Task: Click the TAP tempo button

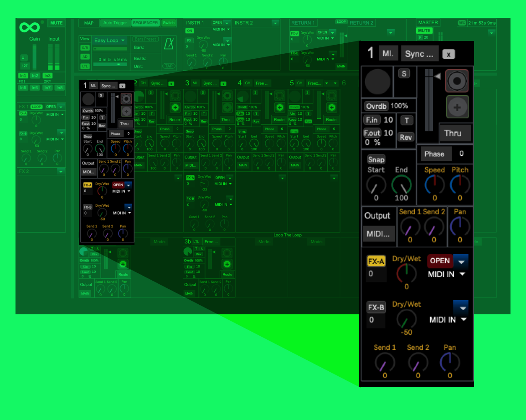Action: [169, 66]
